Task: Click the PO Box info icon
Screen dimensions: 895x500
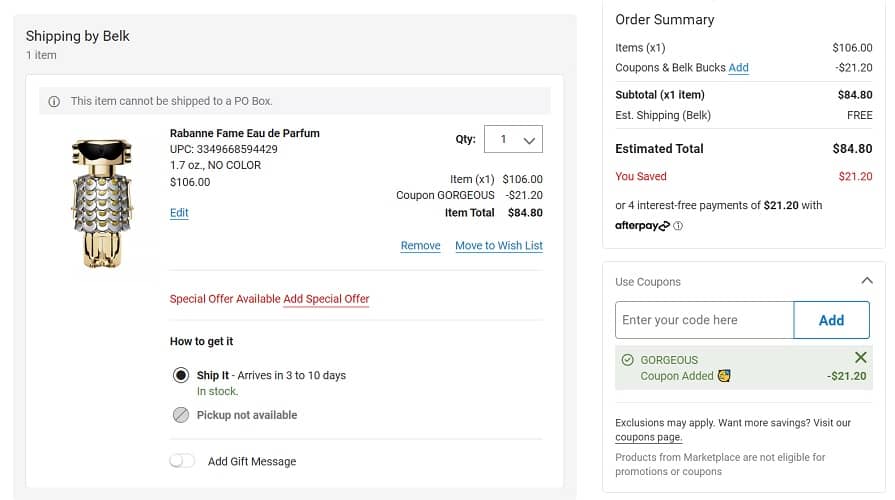Action: click(x=54, y=101)
